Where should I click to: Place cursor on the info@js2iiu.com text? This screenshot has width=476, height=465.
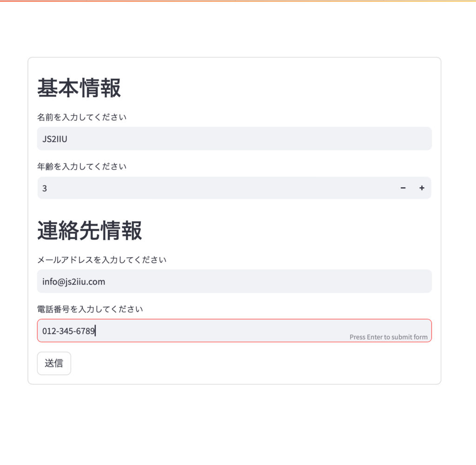73,282
